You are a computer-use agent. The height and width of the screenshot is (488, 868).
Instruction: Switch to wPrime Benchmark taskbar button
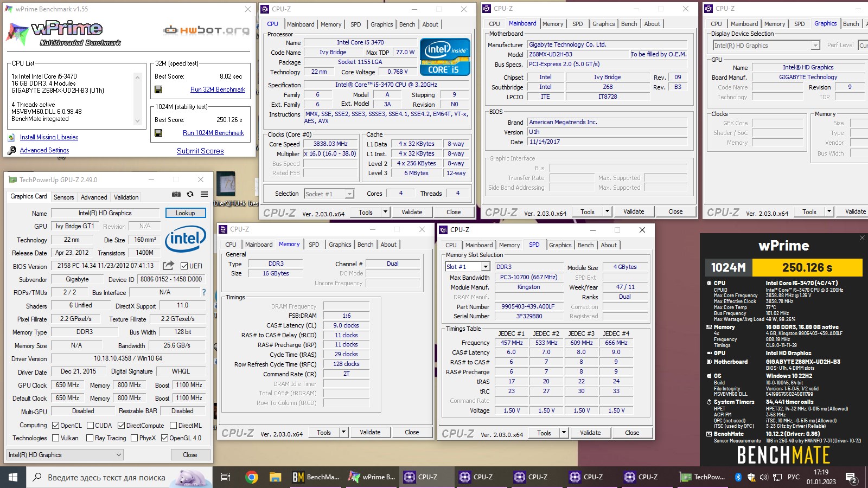pyautogui.click(x=372, y=477)
